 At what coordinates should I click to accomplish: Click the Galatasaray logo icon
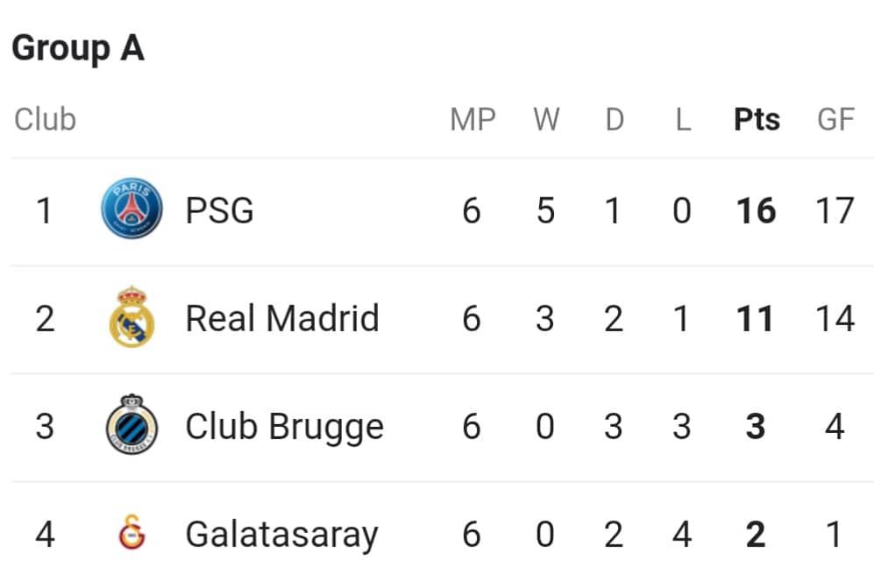click(x=132, y=532)
